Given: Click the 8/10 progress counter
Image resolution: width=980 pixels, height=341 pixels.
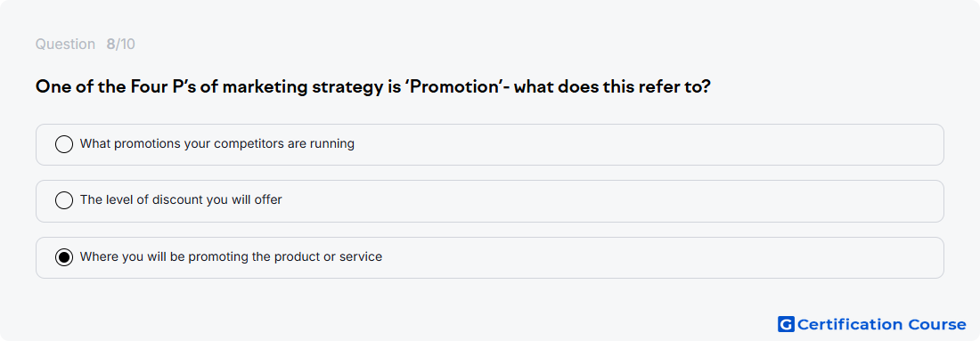Looking at the screenshot, I should click(x=120, y=45).
